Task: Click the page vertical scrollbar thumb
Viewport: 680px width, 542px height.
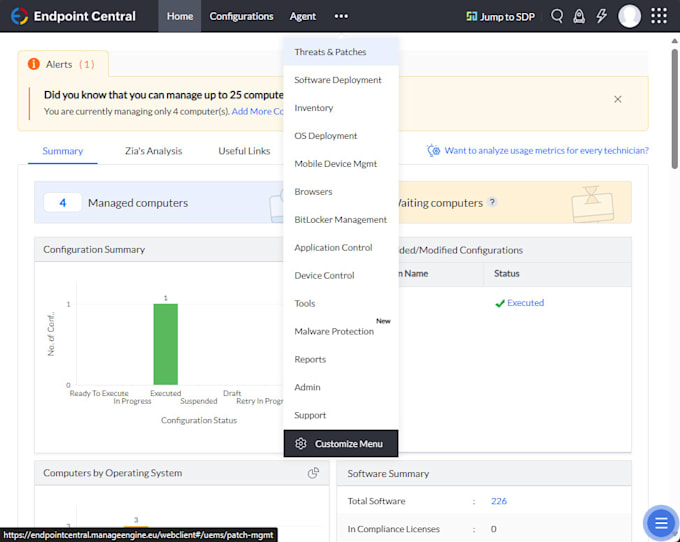Action: tap(674, 108)
